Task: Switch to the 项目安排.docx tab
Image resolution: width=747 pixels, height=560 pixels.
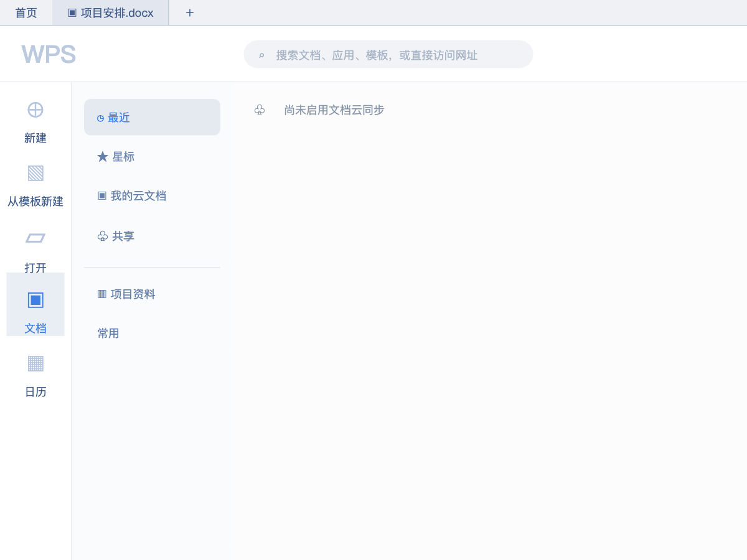Action: coord(110,12)
